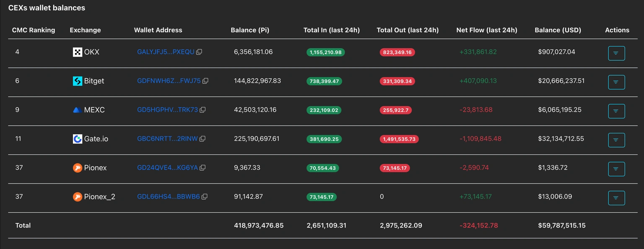Click the green Total In badge for OKX
Viewport: 644px width, 249px height.
pyautogui.click(x=325, y=52)
